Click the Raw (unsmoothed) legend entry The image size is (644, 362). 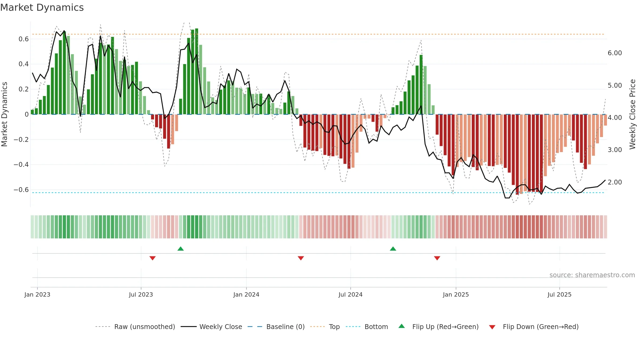point(135,327)
